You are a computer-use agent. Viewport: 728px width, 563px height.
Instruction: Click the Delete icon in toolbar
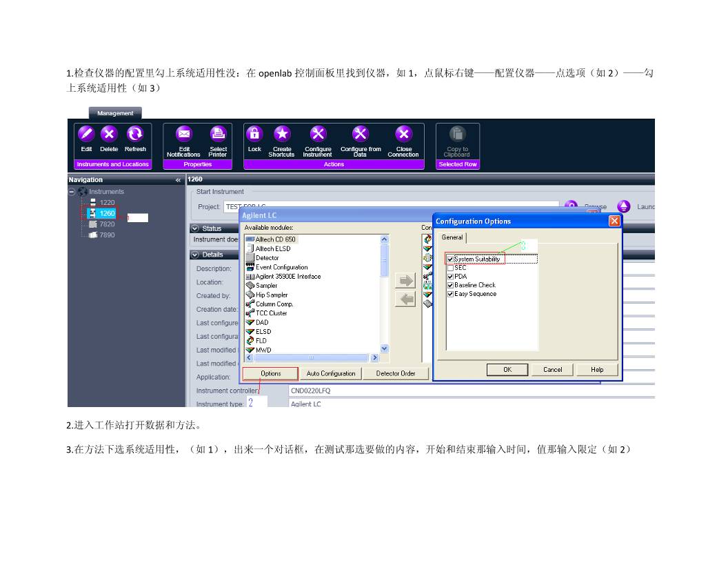coord(109,134)
